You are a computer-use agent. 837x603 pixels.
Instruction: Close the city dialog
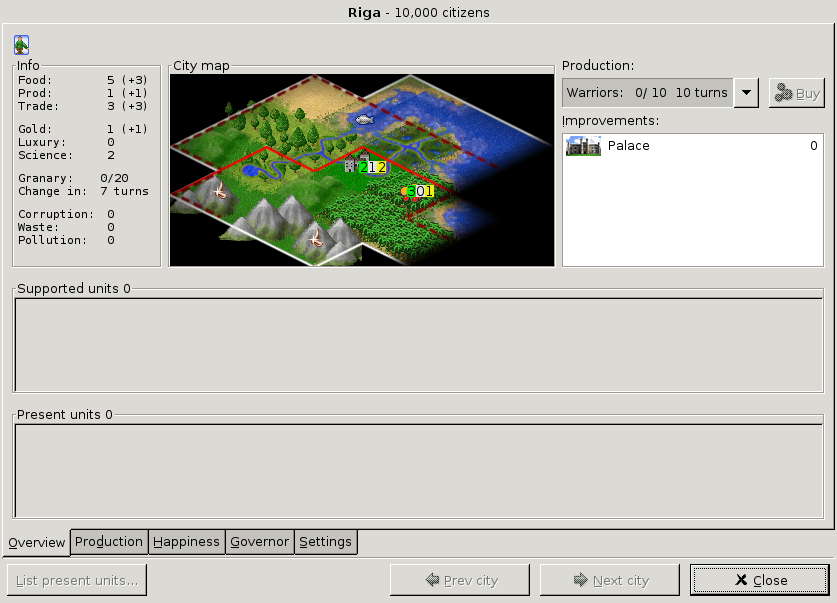[760, 580]
